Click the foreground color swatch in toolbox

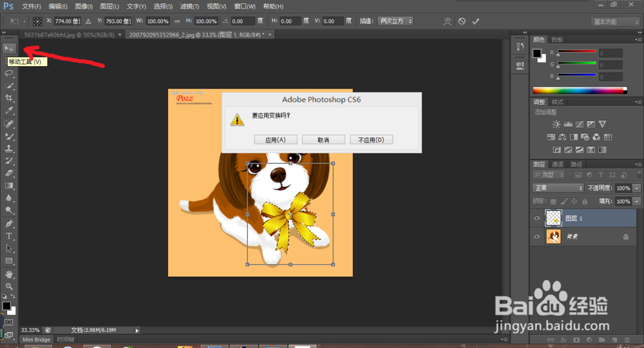pyautogui.click(x=6, y=306)
